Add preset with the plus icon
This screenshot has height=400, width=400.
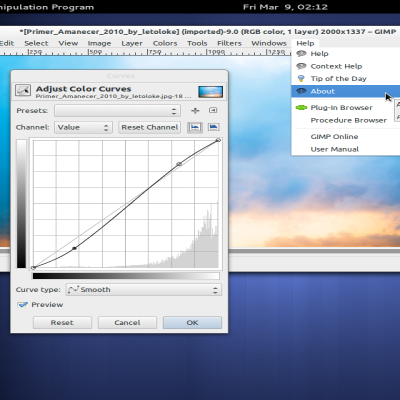click(195, 110)
